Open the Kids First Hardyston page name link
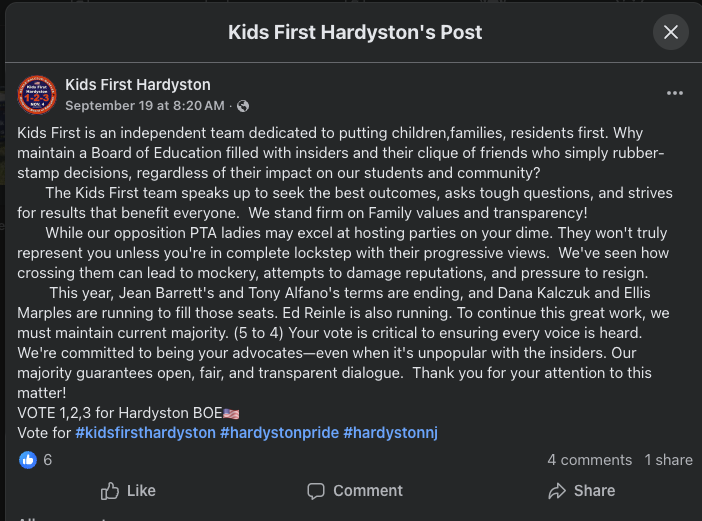 (x=138, y=84)
